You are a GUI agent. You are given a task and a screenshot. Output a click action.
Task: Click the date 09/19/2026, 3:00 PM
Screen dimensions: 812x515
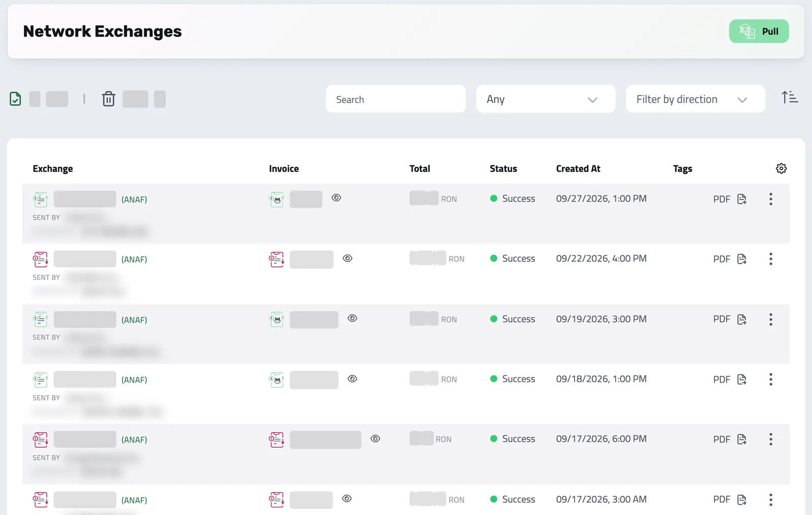[601, 319]
